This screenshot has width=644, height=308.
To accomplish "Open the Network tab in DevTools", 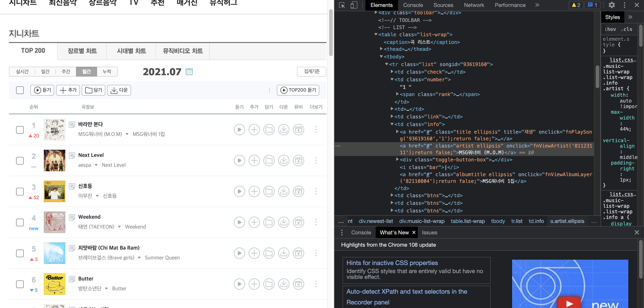I will coord(474,5).
